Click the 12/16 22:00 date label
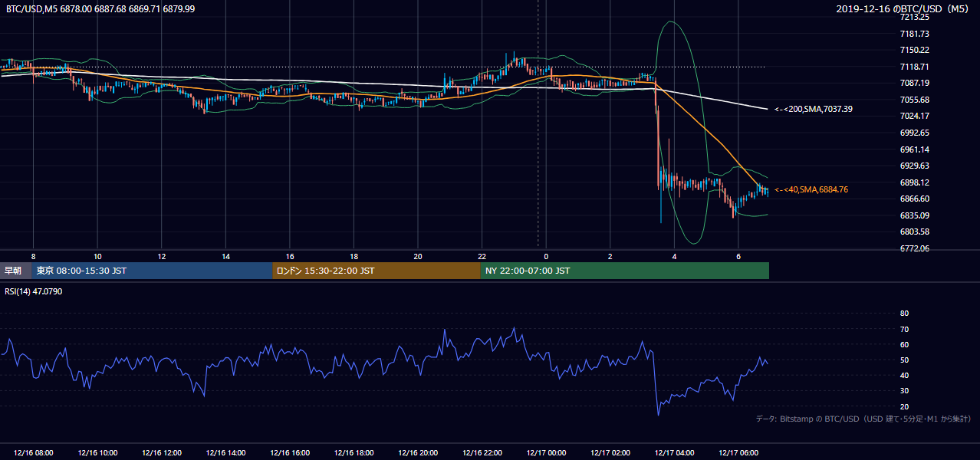The height and width of the screenshot is (460, 980). click(x=482, y=453)
